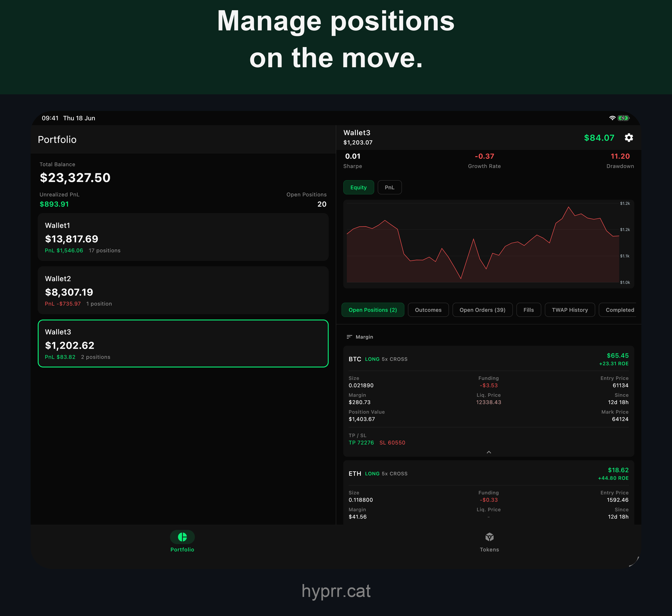Tap the Portfolio navigation label
The height and width of the screenshot is (616, 672).
click(182, 550)
